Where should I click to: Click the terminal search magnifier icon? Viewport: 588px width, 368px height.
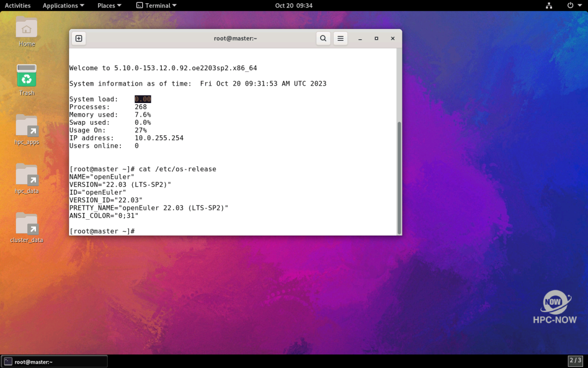click(x=323, y=38)
